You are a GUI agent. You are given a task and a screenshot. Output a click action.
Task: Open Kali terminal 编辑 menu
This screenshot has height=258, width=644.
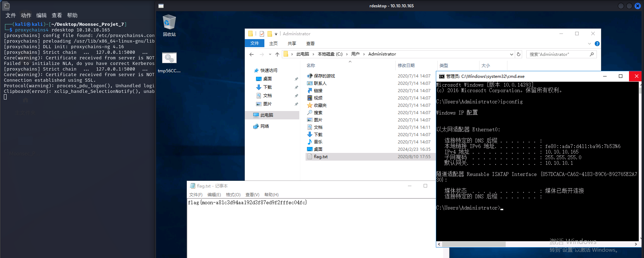41,15
